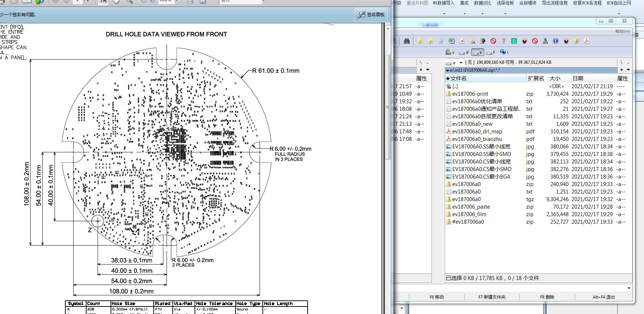
Task: Click the 签名面板 button
Action: point(371,15)
